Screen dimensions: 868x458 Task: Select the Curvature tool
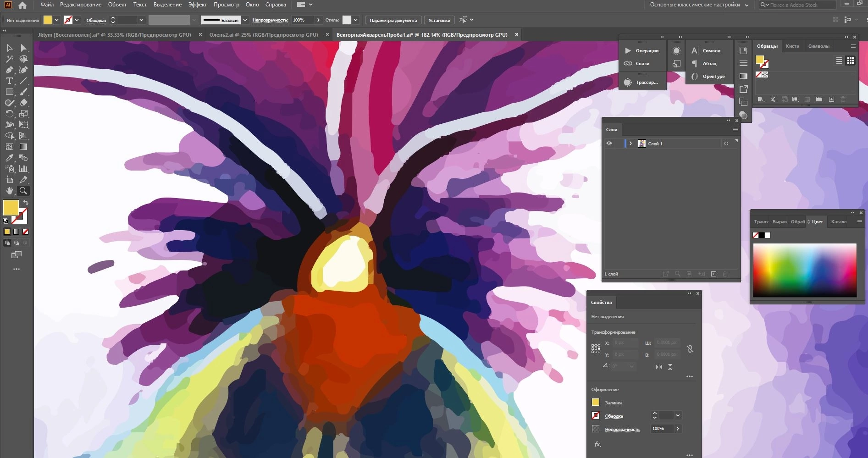coord(23,70)
